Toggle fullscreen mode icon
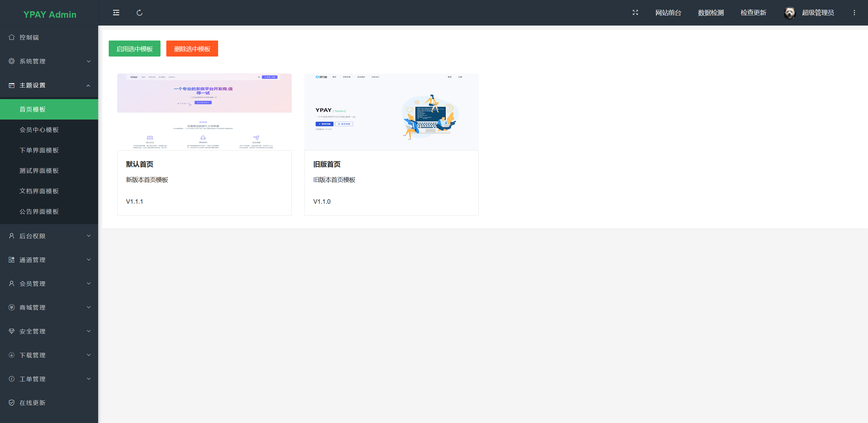This screenshot has width=868, height=423. coord(635,13)
